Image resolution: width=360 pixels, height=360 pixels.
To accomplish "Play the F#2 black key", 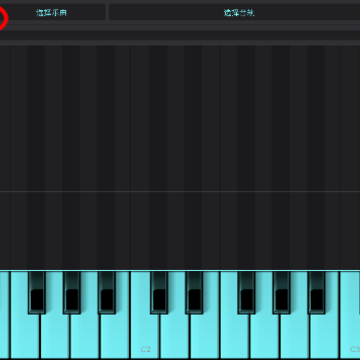I will pyautogui.click(x=247, y=293).
